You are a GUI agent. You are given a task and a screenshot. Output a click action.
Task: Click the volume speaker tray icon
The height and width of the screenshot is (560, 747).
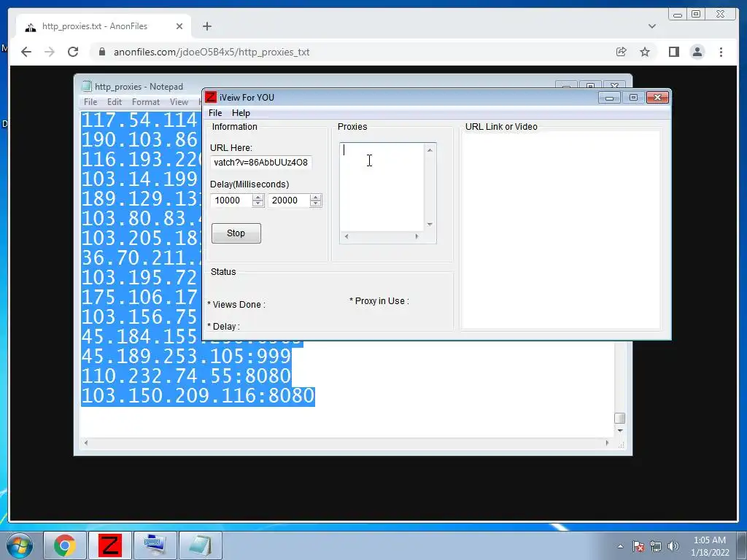pos(673,546)
